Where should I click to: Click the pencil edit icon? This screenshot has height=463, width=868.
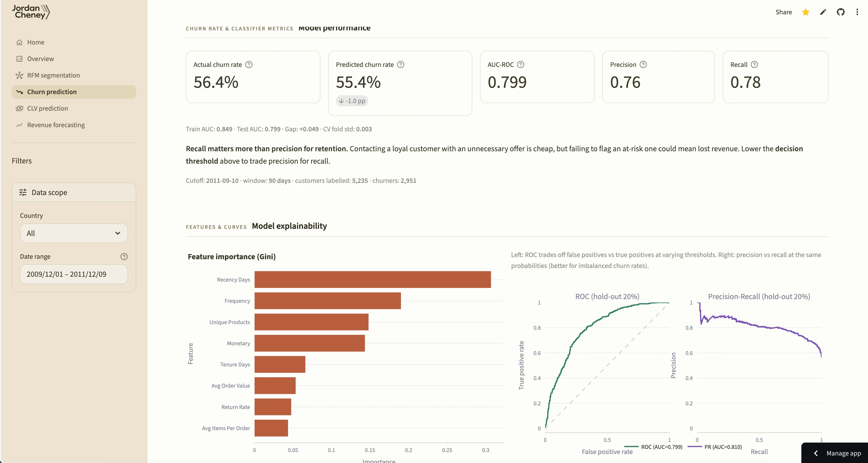point(823,12)
